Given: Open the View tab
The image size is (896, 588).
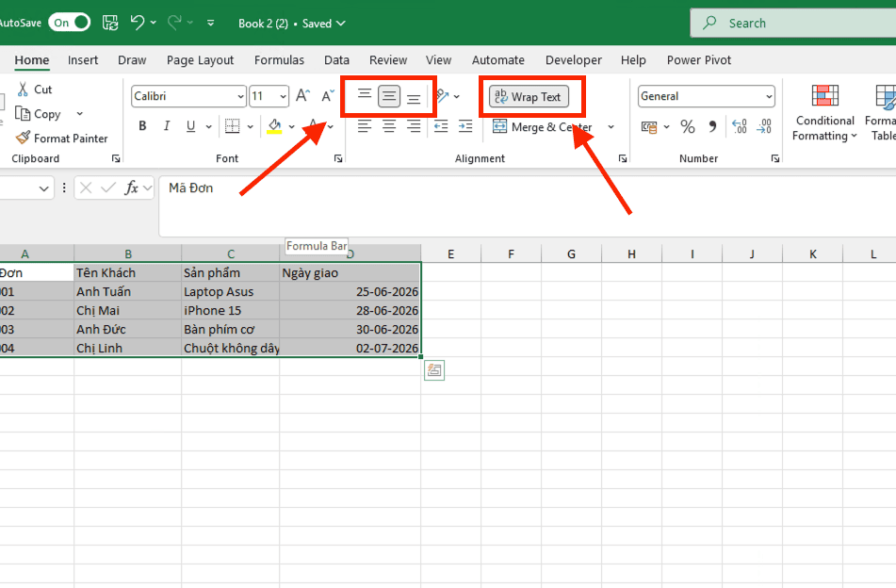Looking at the screenshot, I should click(438, 60).
